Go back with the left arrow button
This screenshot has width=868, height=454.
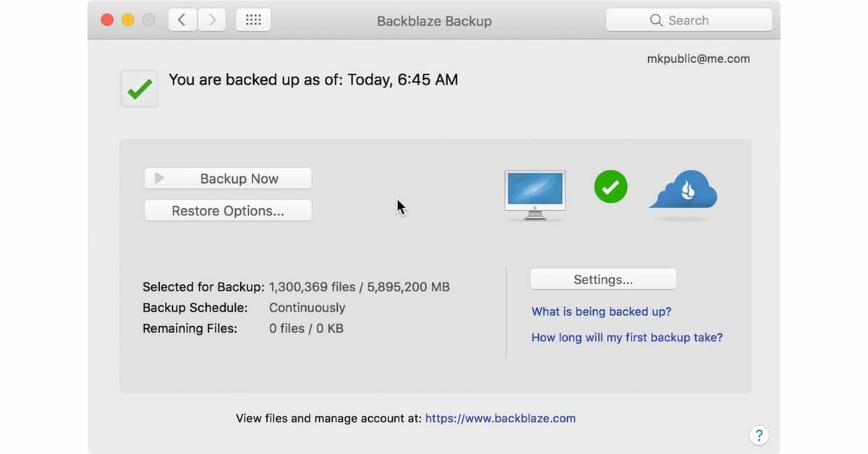click(182, 20)
